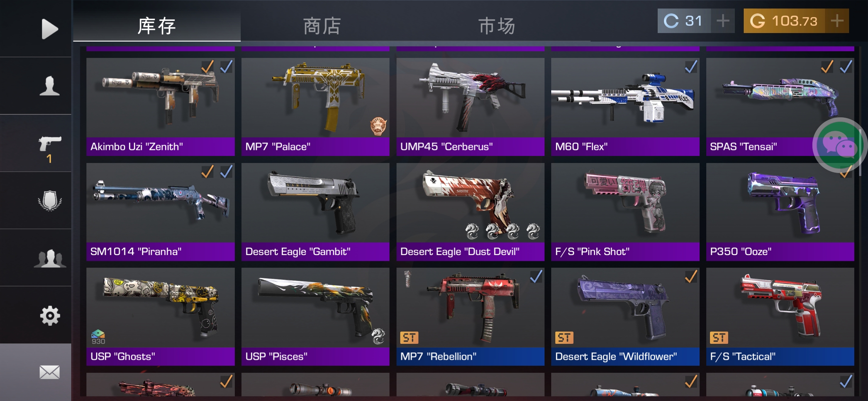
Task: Switch to the 市场 tab
Action: [x=496, y=26]
